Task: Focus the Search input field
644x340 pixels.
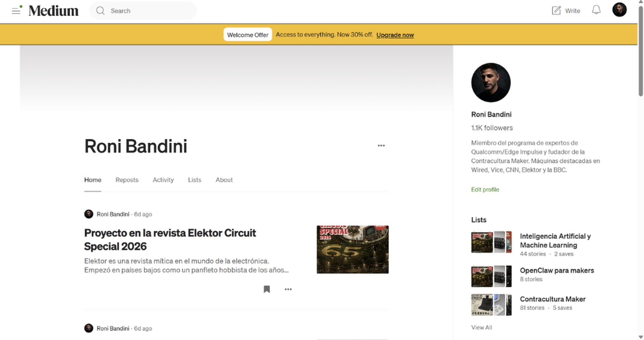Action: pos(143,11)
